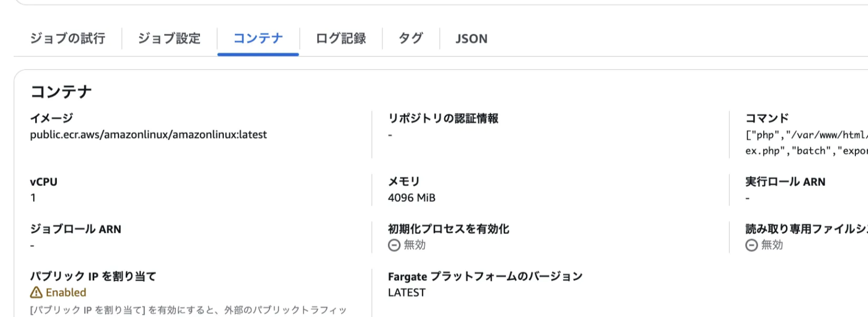The height and width of the screenshot is (317, 868).
Task: Open the JSON tab
Action: [471, 39]
